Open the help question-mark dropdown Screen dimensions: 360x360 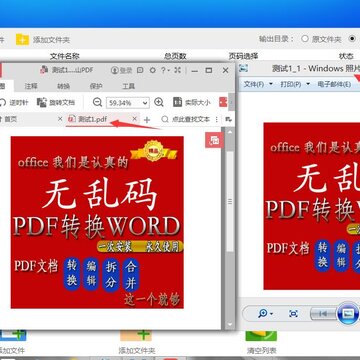(165, 70)
